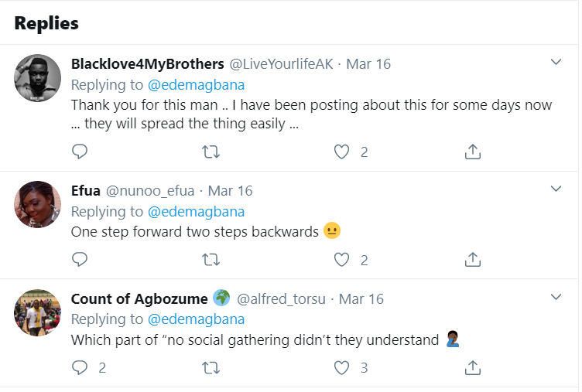
Task: Retweet Efua's reply
Action: click(x=211, y=260)
